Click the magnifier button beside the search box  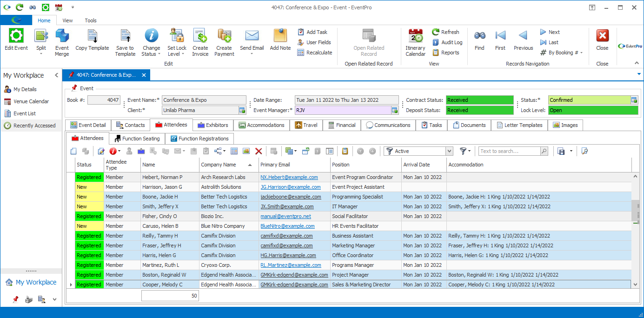tap(544, 151)
